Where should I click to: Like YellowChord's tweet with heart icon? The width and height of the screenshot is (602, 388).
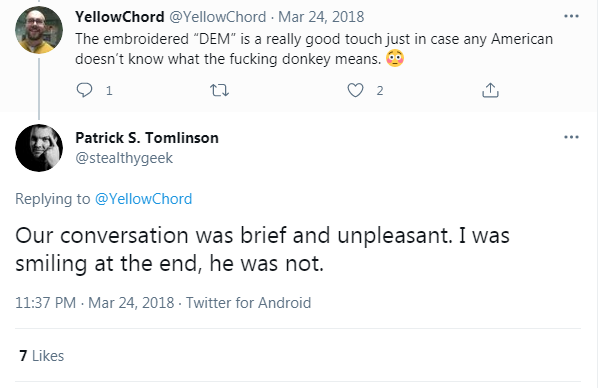[355, 90]
